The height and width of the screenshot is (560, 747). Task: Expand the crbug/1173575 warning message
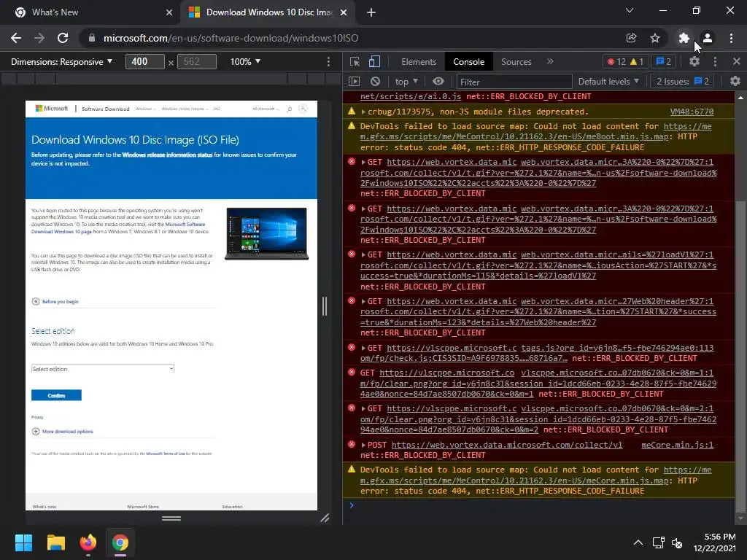click(x=363, y=112)
